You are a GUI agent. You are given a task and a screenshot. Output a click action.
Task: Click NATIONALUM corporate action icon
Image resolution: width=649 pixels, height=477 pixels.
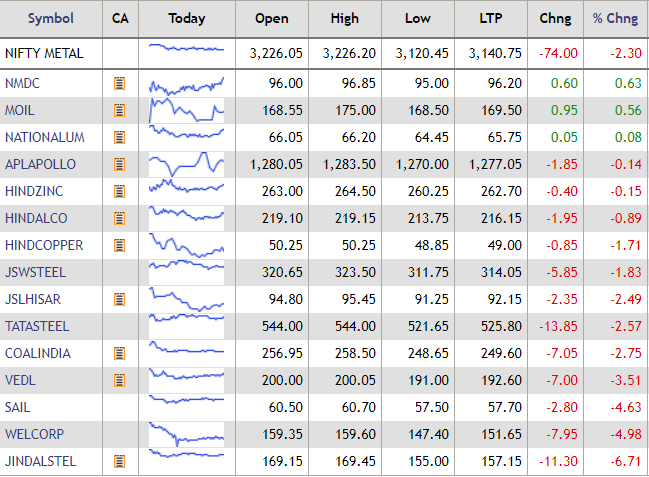(120, 137)
